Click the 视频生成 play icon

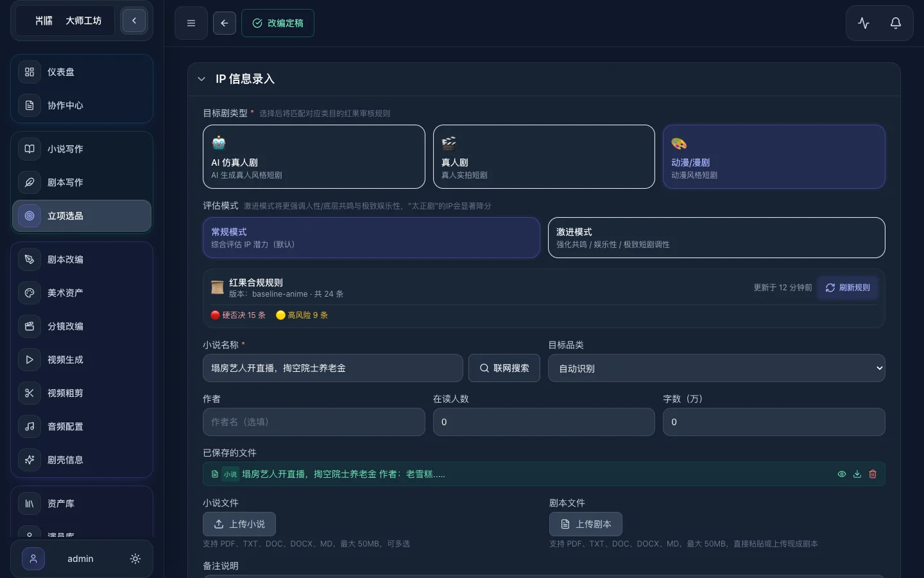pyautogui.click(x=30, y=360)
